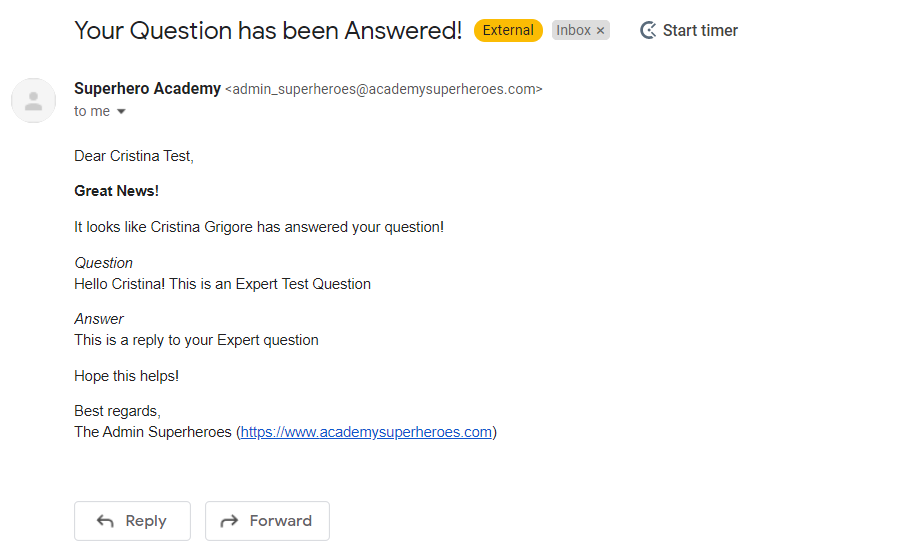This screenshot has height=555, width=905.
Task: Click the Reply arrow icon
Action: (x=105, y=521)
